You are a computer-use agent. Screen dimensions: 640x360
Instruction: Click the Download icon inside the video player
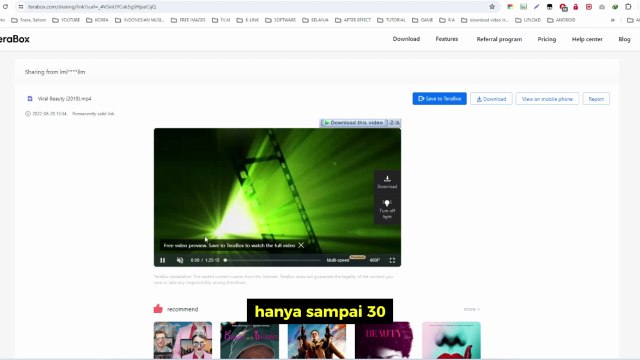point(387,182)
